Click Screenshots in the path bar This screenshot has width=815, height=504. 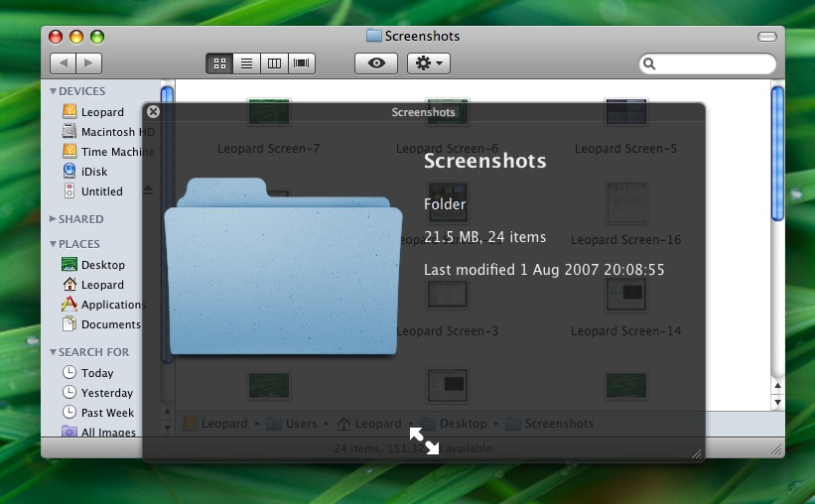[x=549, y=424]
